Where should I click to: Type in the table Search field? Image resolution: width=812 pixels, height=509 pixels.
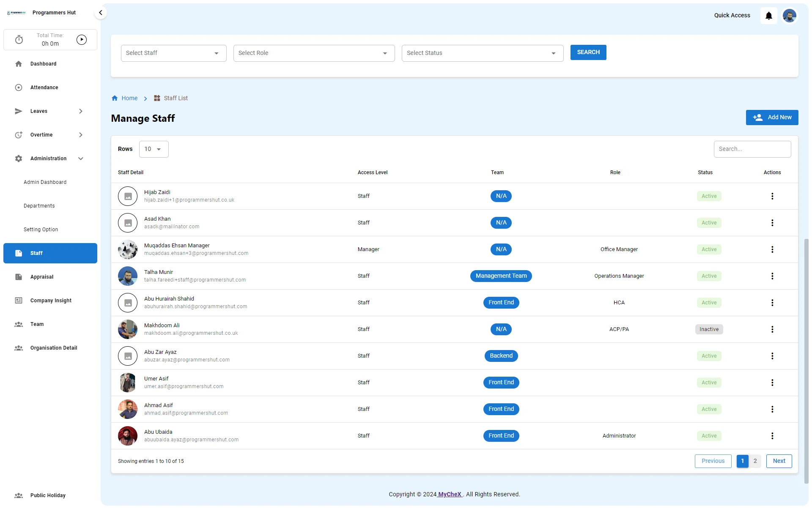752,149
